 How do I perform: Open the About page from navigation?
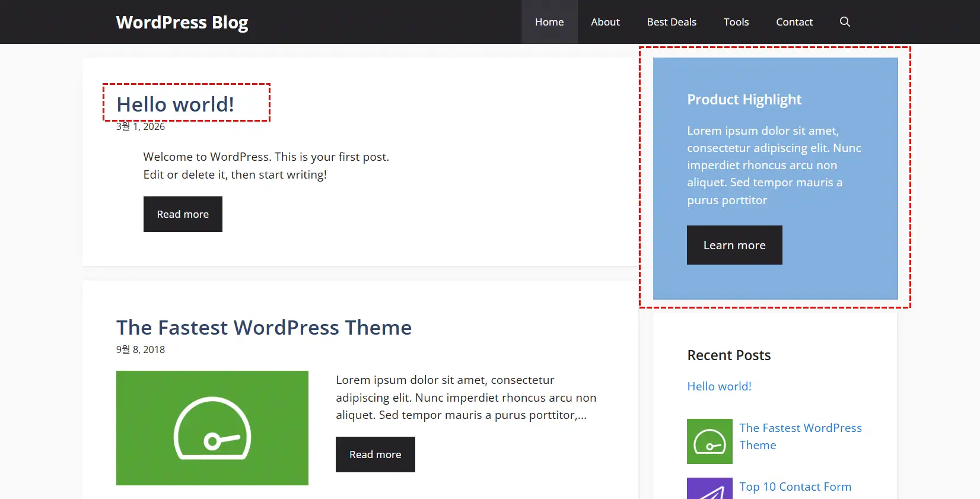click(605, 22)
